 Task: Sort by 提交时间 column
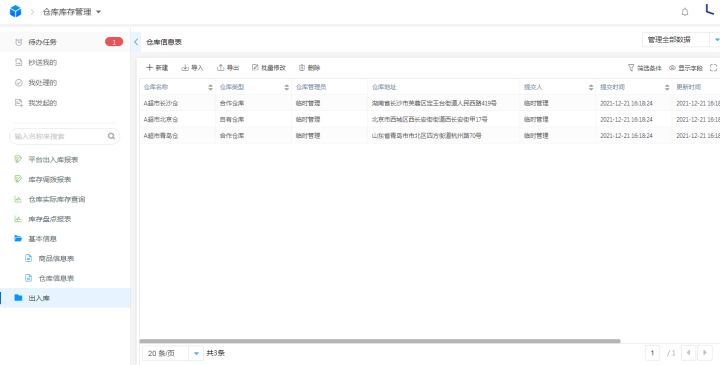pos(667,87)
